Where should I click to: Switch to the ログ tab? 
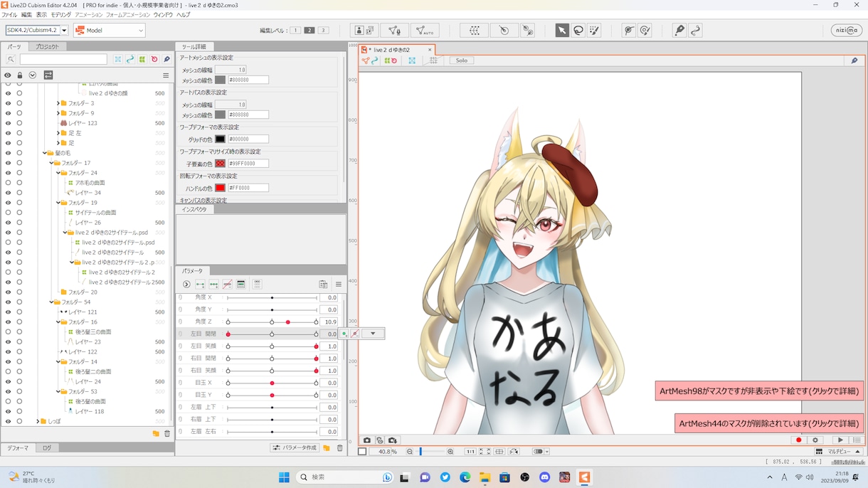click(x=47, y=448)
